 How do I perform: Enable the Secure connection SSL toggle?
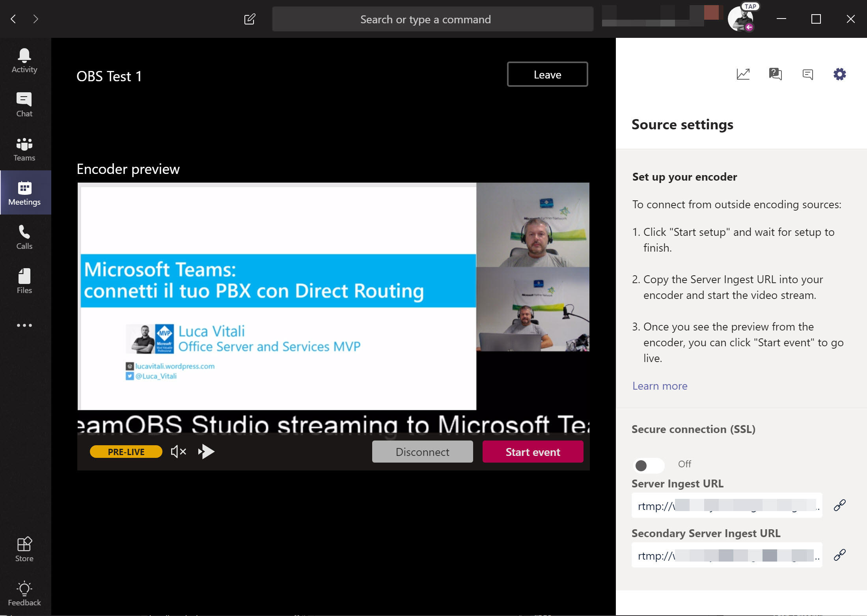pyautogui.click(x=648, y=466)
